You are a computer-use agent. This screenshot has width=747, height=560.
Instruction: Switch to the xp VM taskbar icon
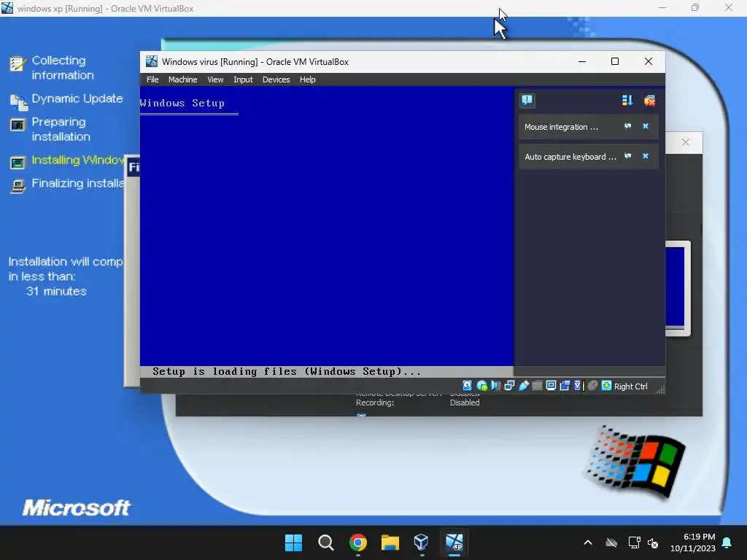(x=454, y=542)
